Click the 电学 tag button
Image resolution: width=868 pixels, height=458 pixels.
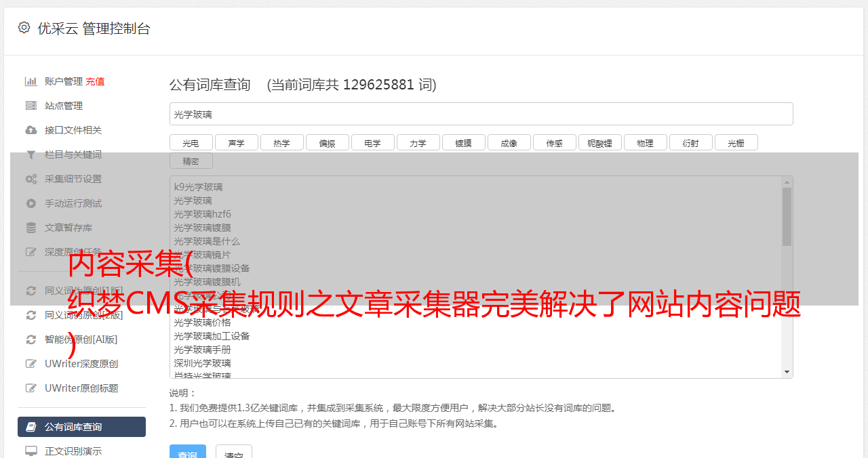(372, 142)
